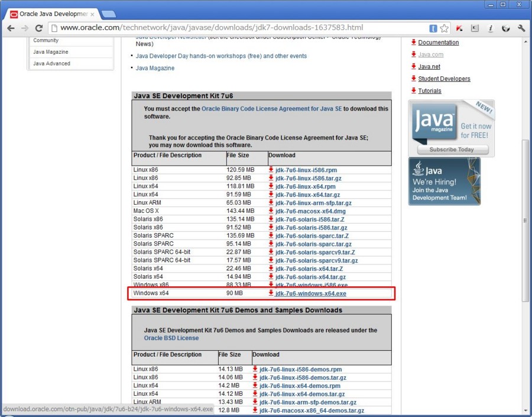Select Java Magazine in the left menu
This screenshot has height=417, width=532.
51,52
